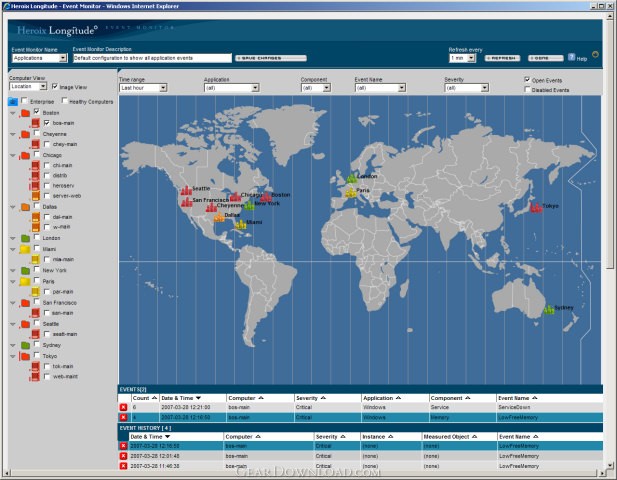Check the chi-main checkbox
This screenshot has width=617, height=480.
47,165
